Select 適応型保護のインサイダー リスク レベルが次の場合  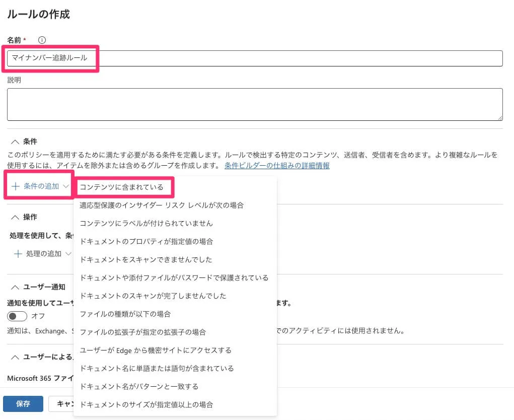(x=175, y=205)
